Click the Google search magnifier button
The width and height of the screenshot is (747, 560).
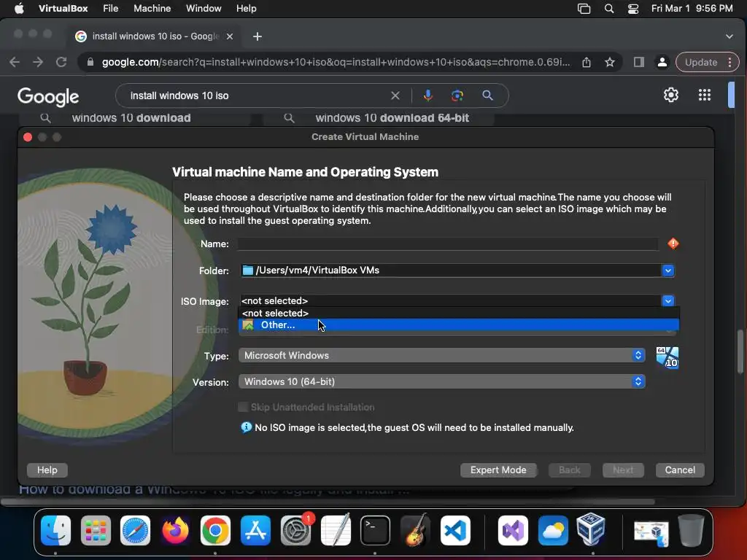click(487, 96)
